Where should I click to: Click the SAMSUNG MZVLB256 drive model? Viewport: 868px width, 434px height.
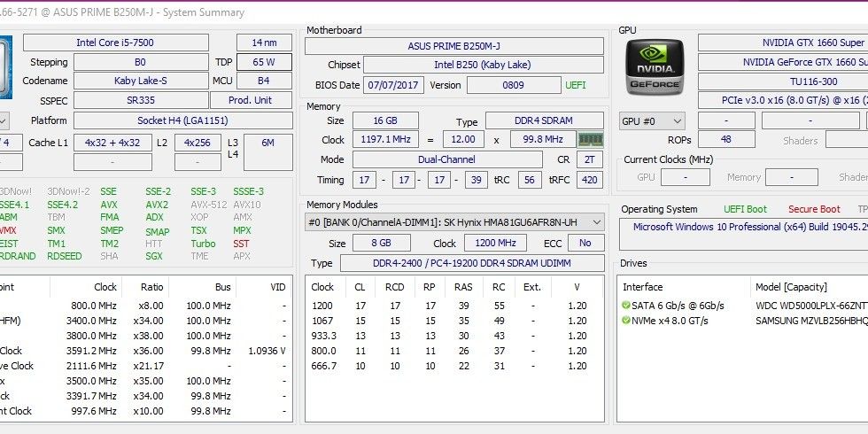point(811,321)
